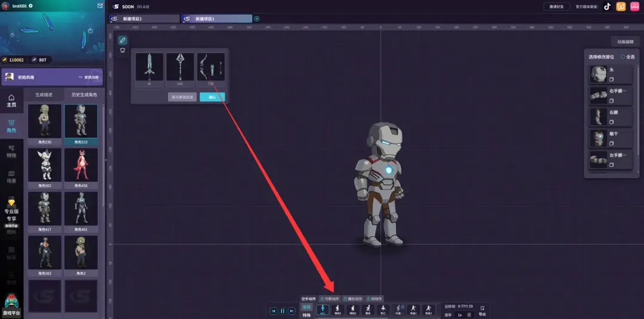This screenshot has height=319, width=644.
Task: Select the armor shield tool below pencil
Action: point(122,51)
